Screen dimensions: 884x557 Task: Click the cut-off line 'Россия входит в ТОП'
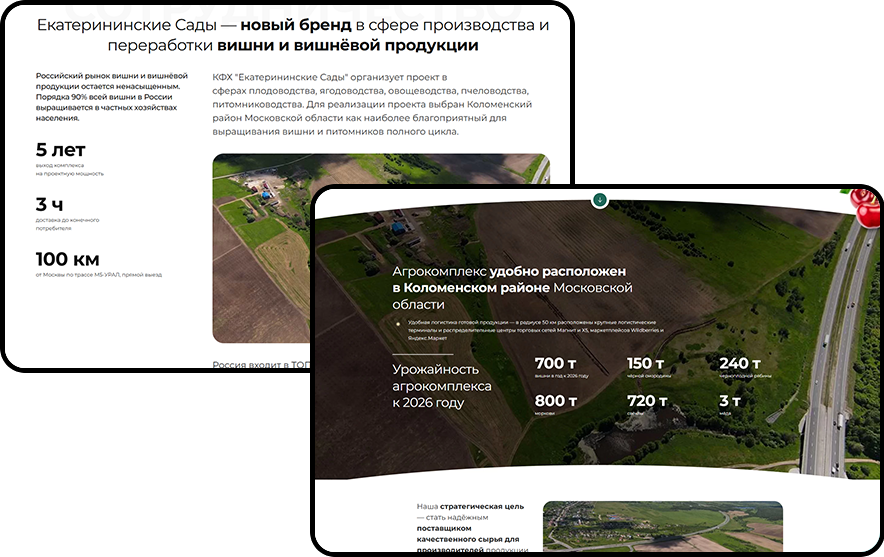pyautogui.click(x=260, y=364)
